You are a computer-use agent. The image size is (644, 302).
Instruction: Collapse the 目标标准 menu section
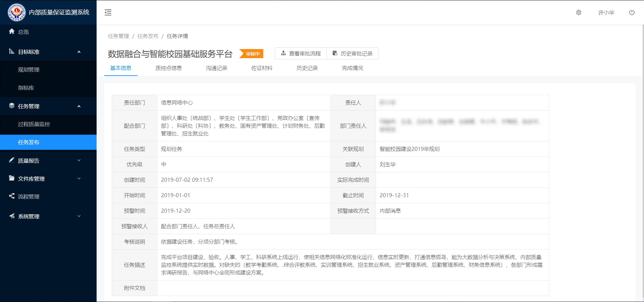click(x=79, y=52)
